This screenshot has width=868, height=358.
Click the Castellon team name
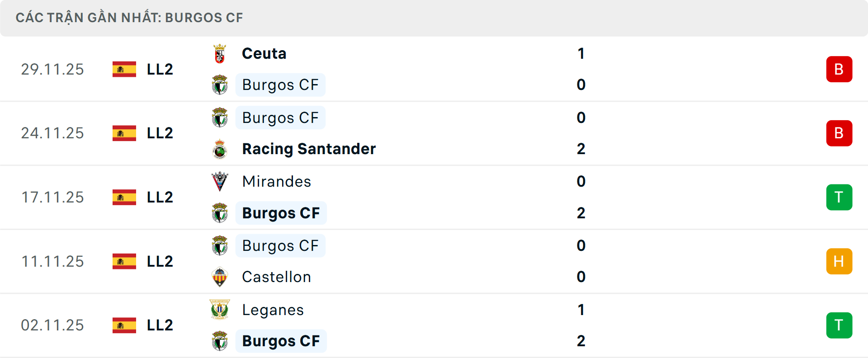pos(276,277)
